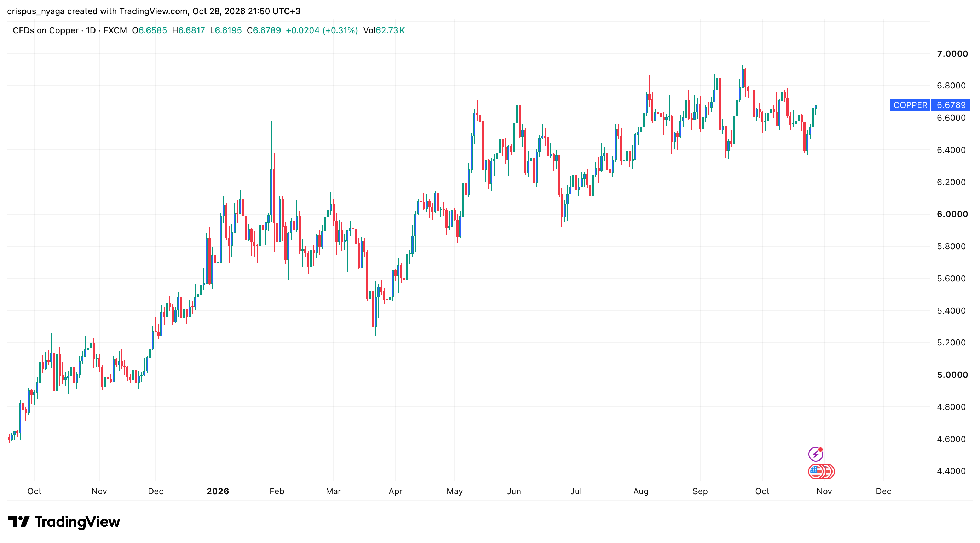Viewport: 980px width, 543px height.
Task: Click the FXCM source label in legend
Action: point(115,30)
